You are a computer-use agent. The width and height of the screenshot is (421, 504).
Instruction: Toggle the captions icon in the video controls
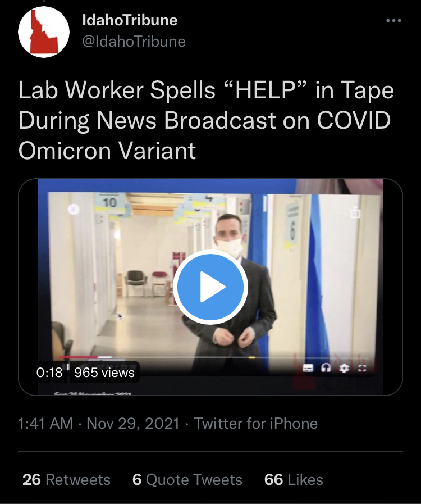point(308,368)
